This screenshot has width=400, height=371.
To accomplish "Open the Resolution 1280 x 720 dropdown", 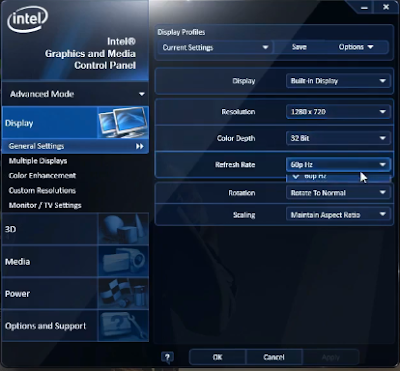I will click(338, 112).
